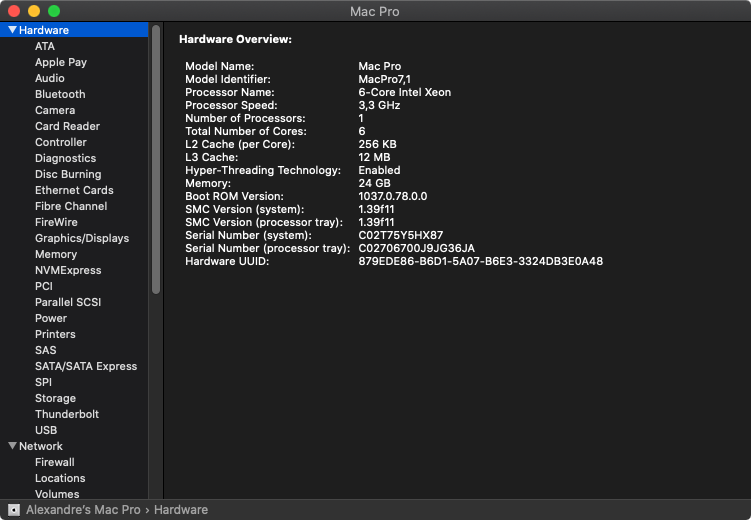Image resolution: width=751 pixels, height=520 pixels.
Task: Click the Mac Pro window title
Action: (x=375, y=11)
